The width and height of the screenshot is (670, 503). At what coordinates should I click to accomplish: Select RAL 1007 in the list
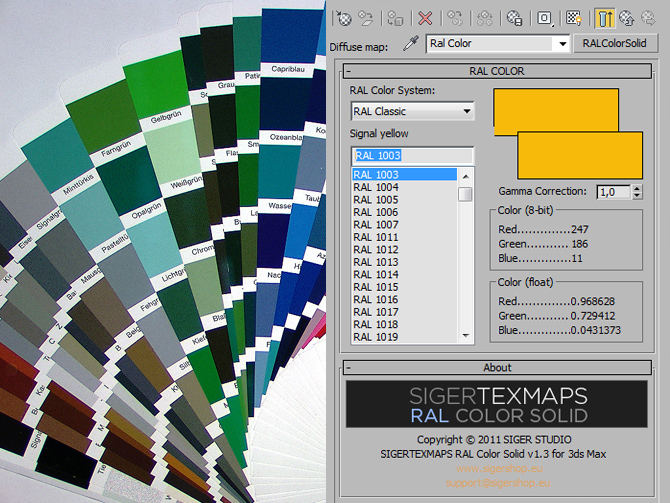404,224
